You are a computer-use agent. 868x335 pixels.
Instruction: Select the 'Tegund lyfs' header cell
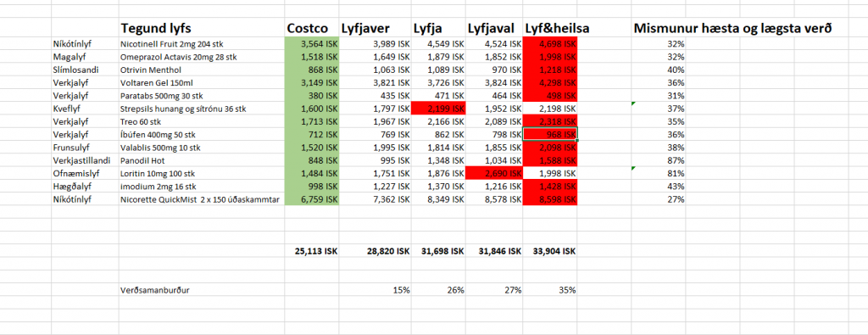[202, 28]
